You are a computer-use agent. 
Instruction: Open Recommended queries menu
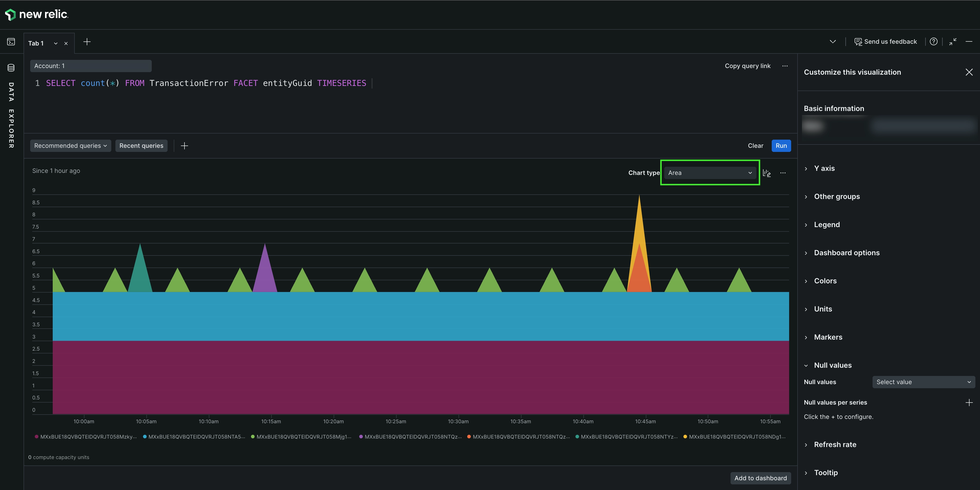click(x=70, y=146)
